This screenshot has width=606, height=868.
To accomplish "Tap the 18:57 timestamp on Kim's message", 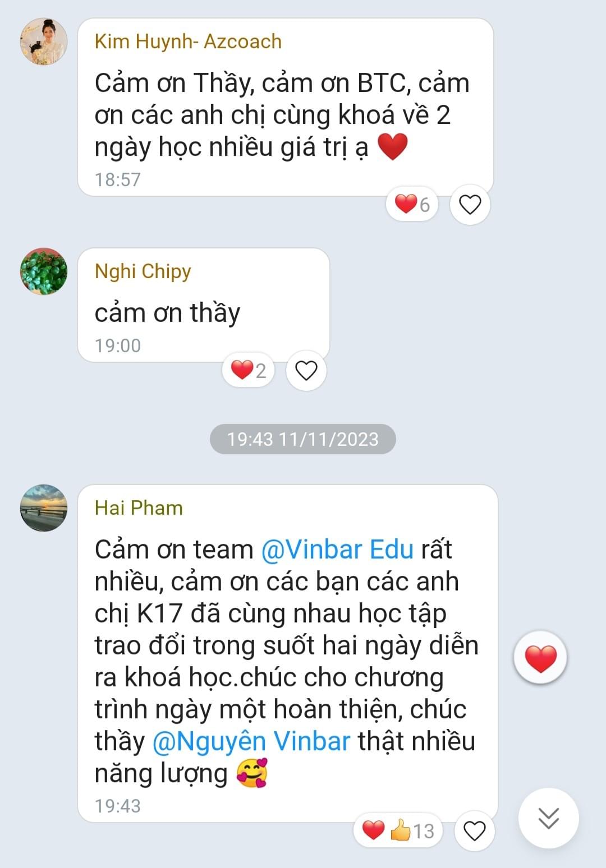I will [118, 179].
